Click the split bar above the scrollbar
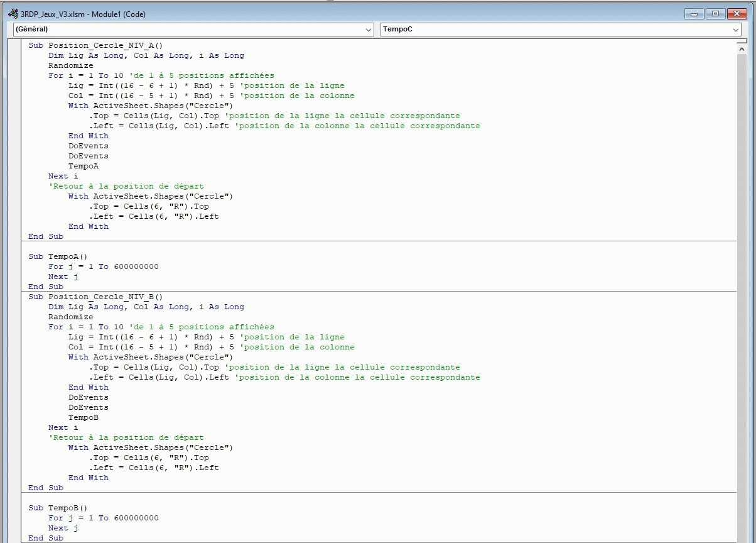 (742, 41)
